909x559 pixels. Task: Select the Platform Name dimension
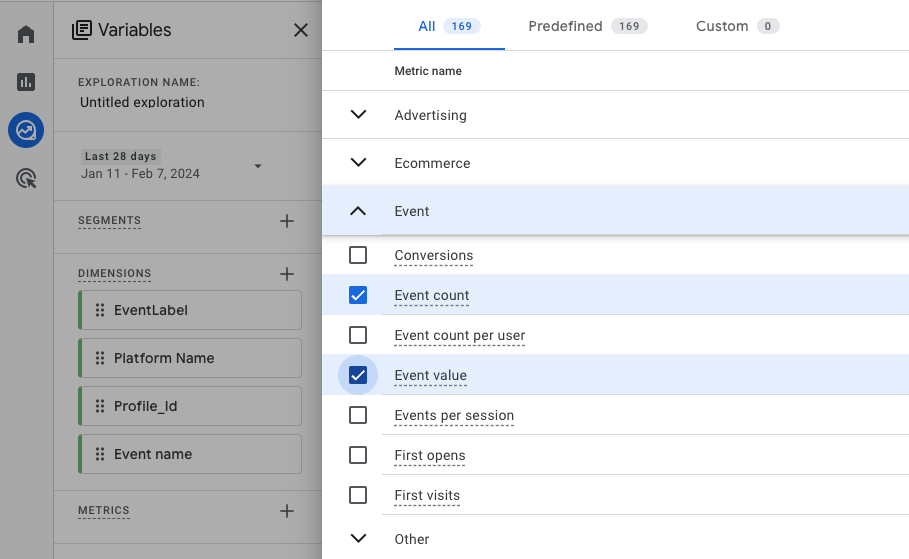coord(190,358)
